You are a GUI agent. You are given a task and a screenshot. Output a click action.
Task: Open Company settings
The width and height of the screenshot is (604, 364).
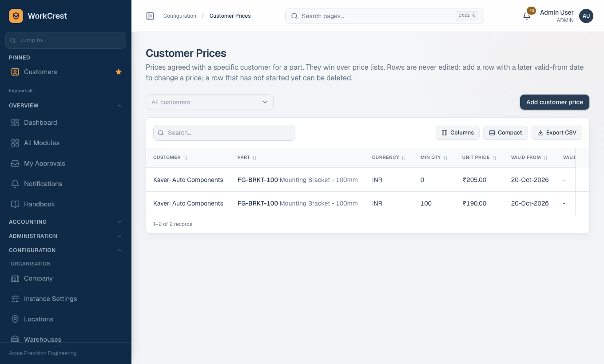66,278
